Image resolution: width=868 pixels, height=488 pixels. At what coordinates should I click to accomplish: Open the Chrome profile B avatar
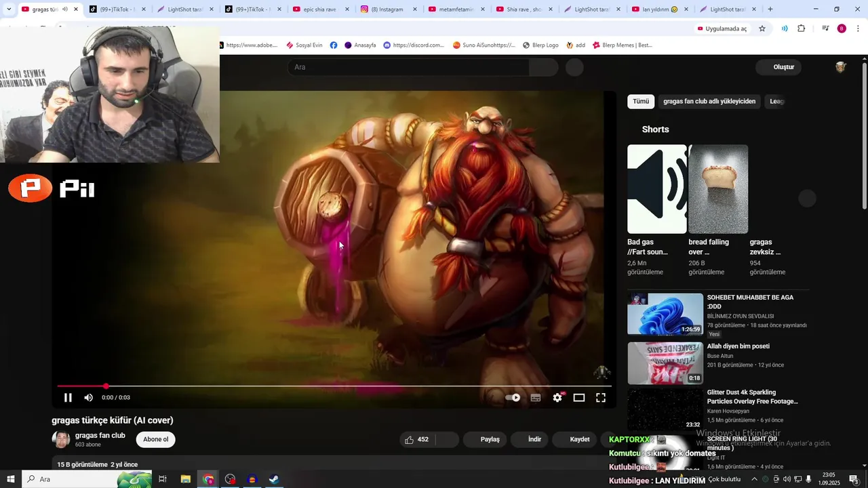[842, 28]
